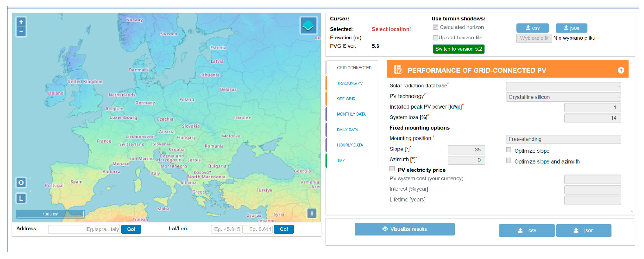Click the L legend button on map
Image resolution: width=644 pixels, height=259 pixels.
[x=21, y=198]
